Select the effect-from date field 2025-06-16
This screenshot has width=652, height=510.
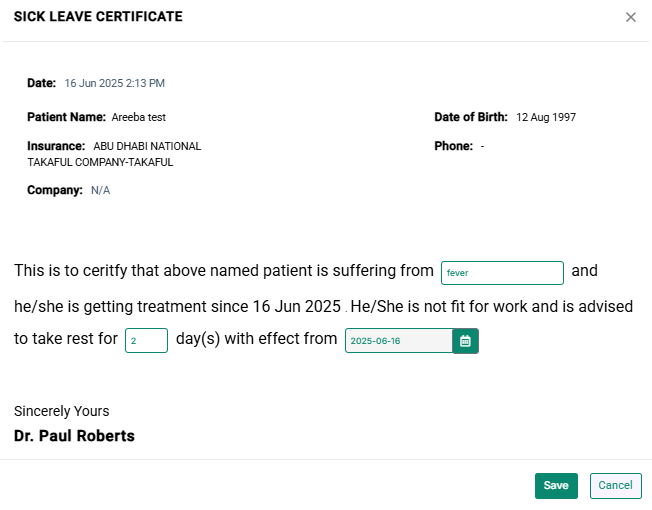(399, 341)
